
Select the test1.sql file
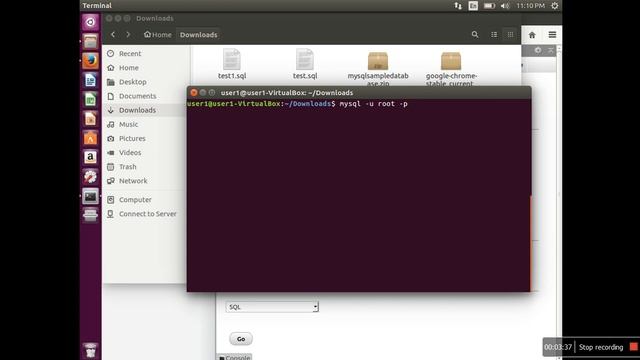pyautogui.click(x=232, y=64)
